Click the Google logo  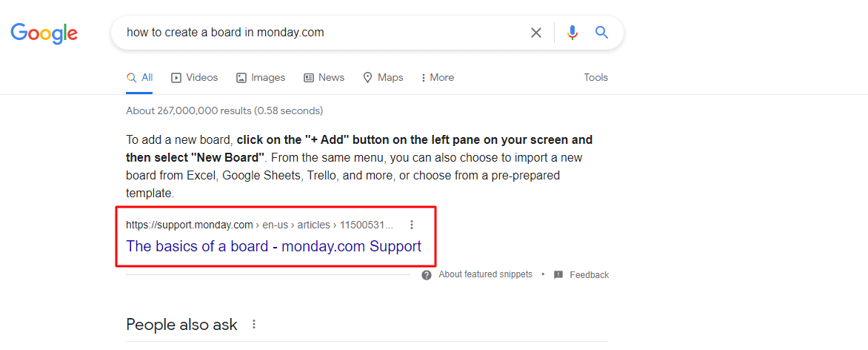pos(44,33)
